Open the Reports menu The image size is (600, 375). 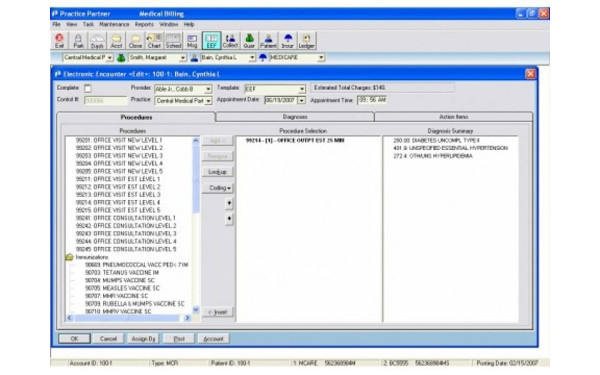(x=144, y=24)
